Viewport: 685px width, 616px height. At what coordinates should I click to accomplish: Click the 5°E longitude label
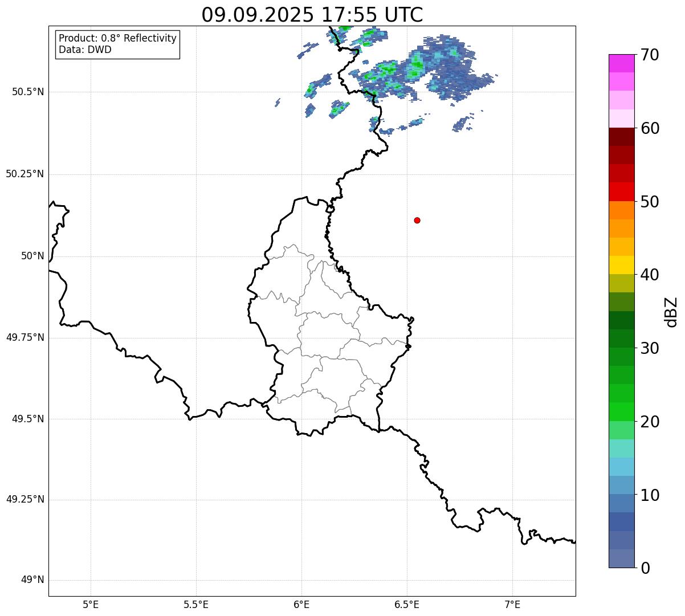(x=91, y=605)
